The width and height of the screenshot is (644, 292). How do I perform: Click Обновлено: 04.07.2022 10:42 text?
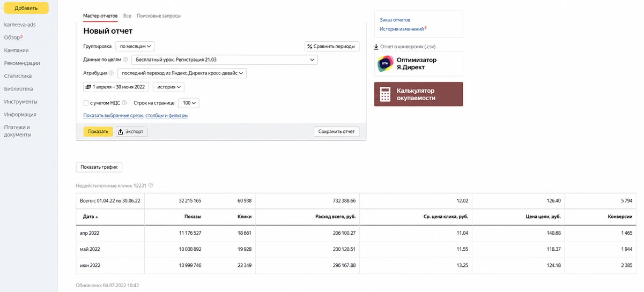coord(108,286)
